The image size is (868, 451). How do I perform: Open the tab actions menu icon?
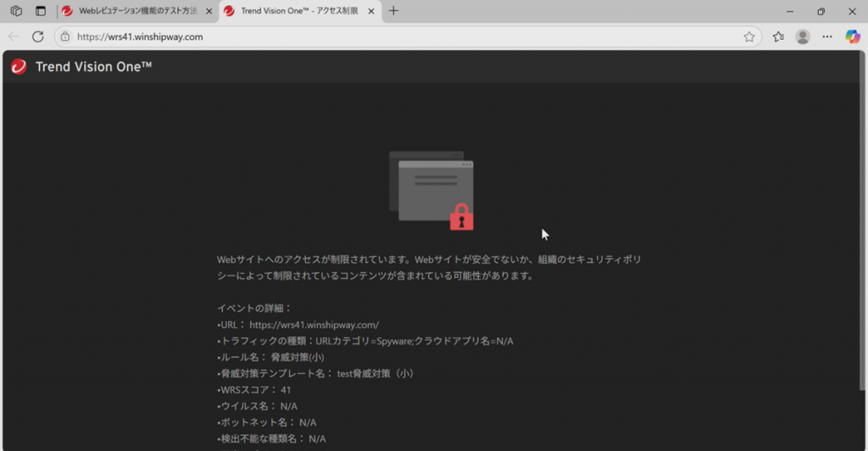40,11
